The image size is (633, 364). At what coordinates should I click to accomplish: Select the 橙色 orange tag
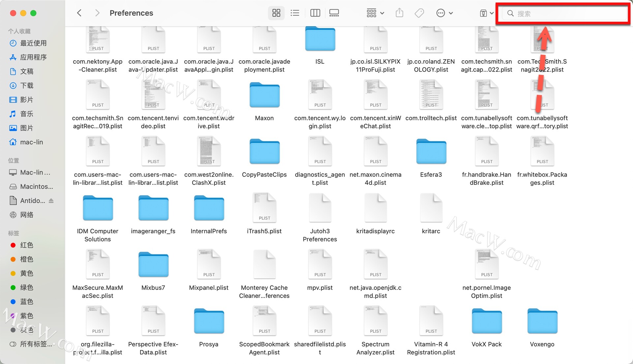point(22,259)
